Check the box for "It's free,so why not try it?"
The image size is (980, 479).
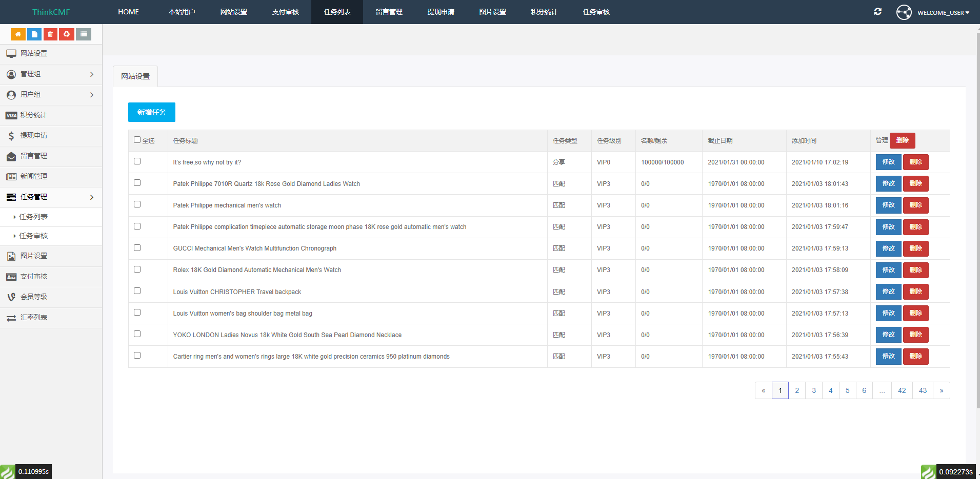[x=137, y=161]
